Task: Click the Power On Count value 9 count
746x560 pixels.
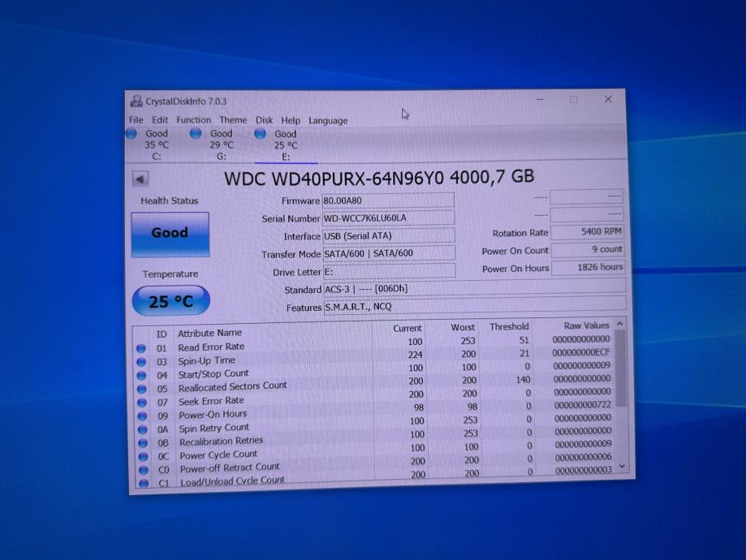Action: pos(588,249)
